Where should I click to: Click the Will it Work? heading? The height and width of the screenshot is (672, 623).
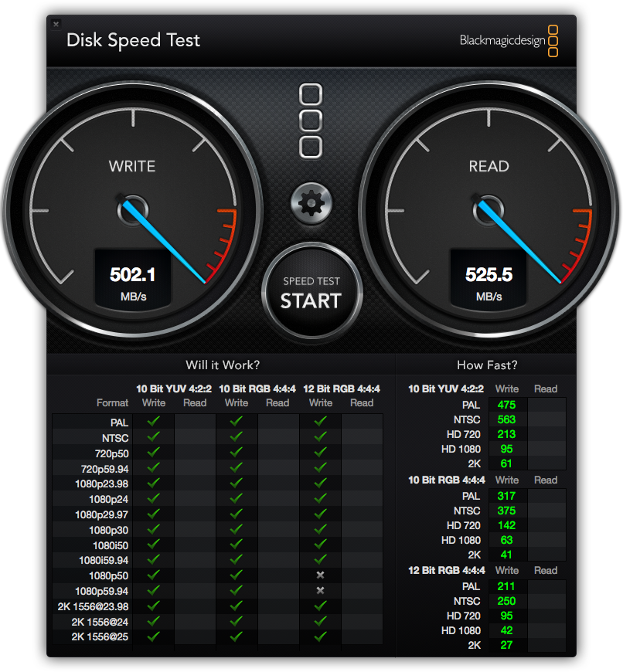pos(223,365)
